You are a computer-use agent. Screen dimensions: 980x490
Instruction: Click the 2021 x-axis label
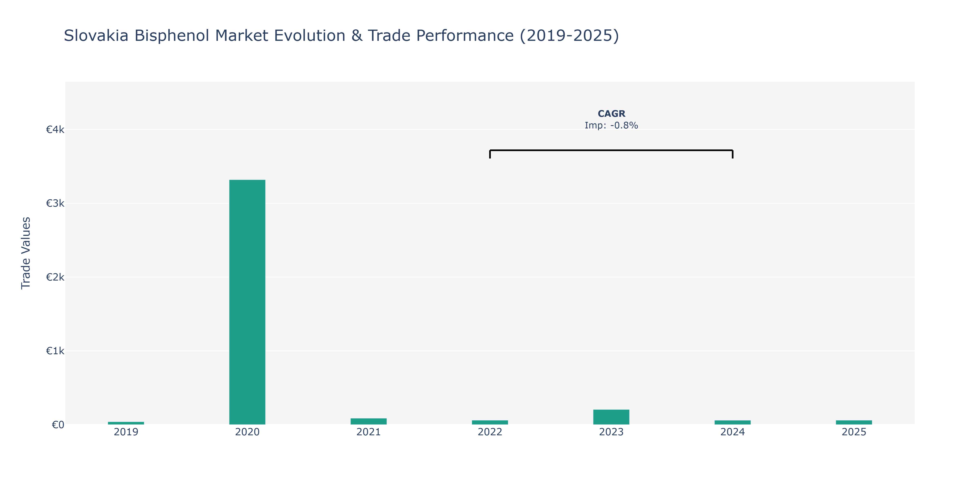(369, 432)
